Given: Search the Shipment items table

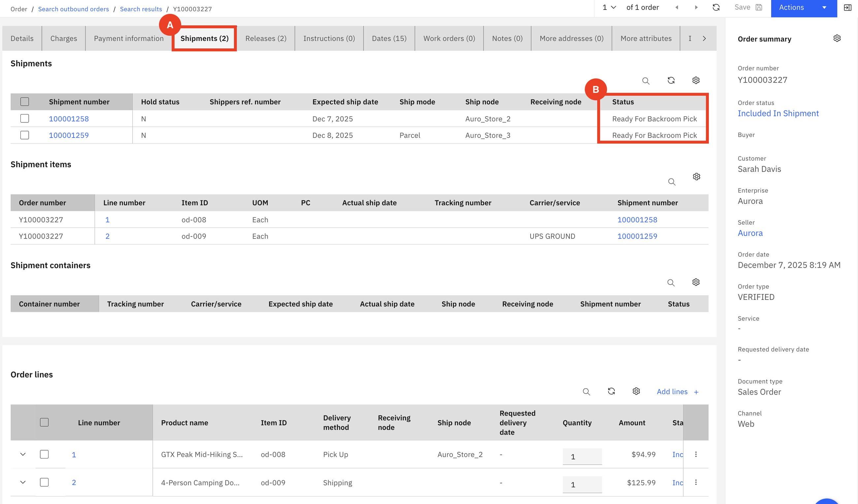Looking at the screenshot, I should point(672,182).
